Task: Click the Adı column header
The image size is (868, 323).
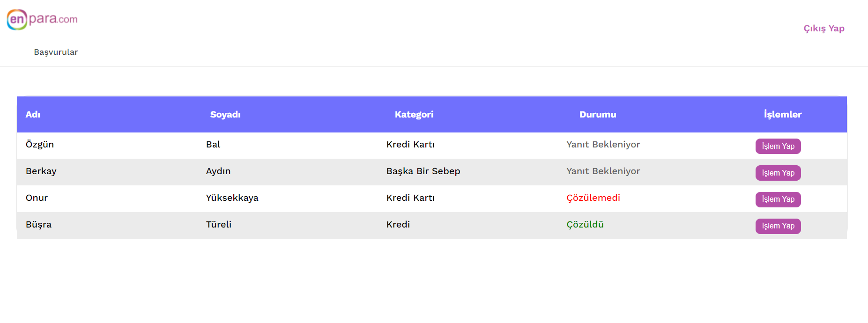Action: click(x=32, y=114)
